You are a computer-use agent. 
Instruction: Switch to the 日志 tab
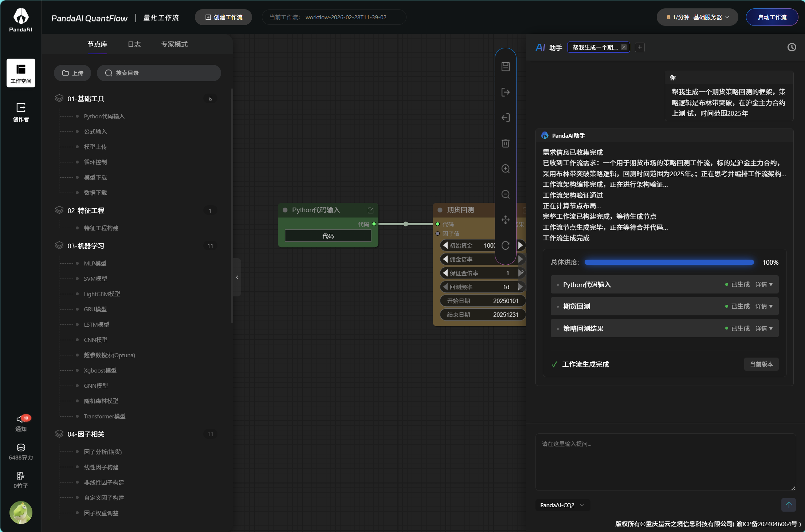[134, 44]
